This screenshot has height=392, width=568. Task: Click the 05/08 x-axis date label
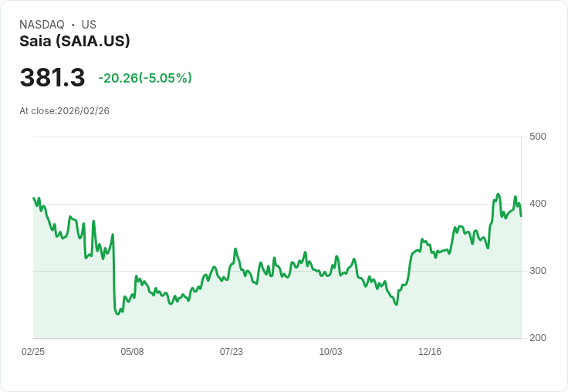tap(132, 352)
